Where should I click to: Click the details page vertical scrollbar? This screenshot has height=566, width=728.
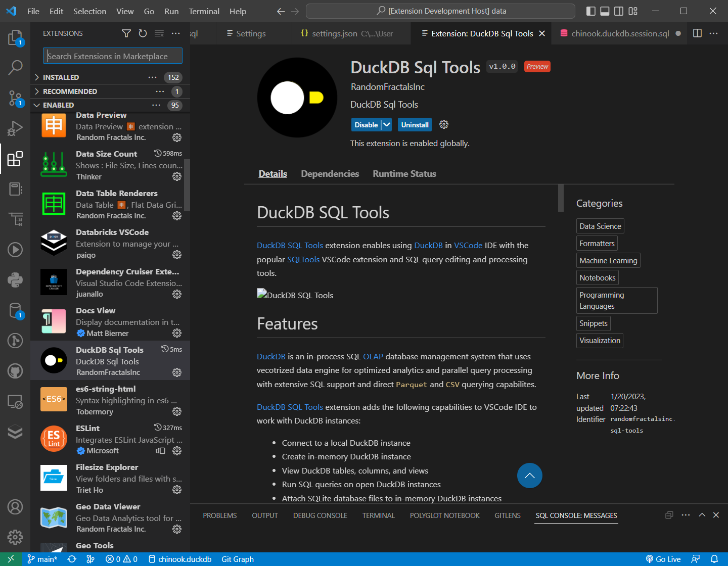561,198
